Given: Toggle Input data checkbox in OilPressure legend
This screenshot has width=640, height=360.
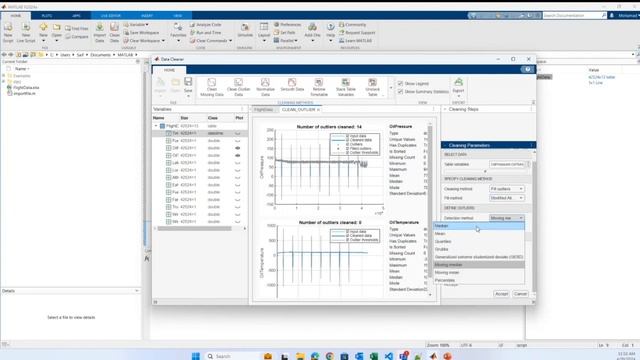Looking at the screenshot, I should coord(348,136).
